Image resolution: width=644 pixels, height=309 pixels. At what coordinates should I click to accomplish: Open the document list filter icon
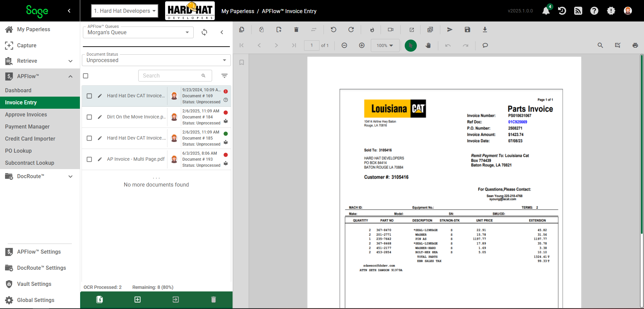(225, 76)
